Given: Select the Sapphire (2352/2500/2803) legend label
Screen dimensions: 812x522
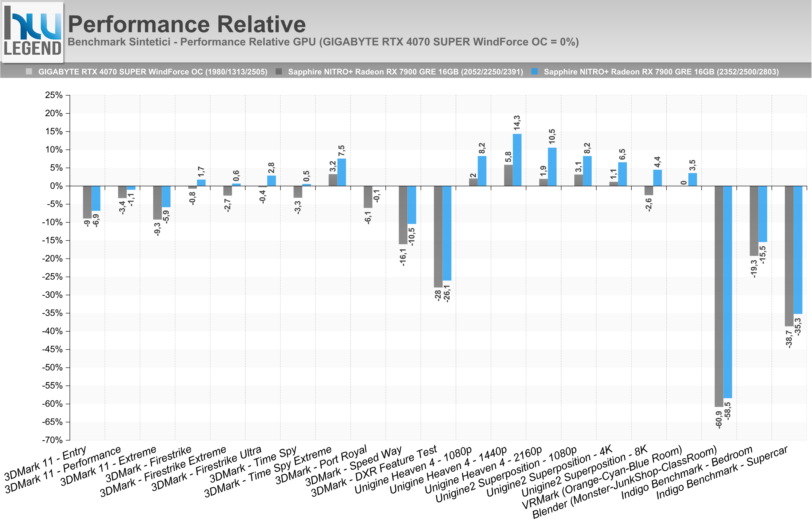Looking at the screenshot, I should [661, 72].
